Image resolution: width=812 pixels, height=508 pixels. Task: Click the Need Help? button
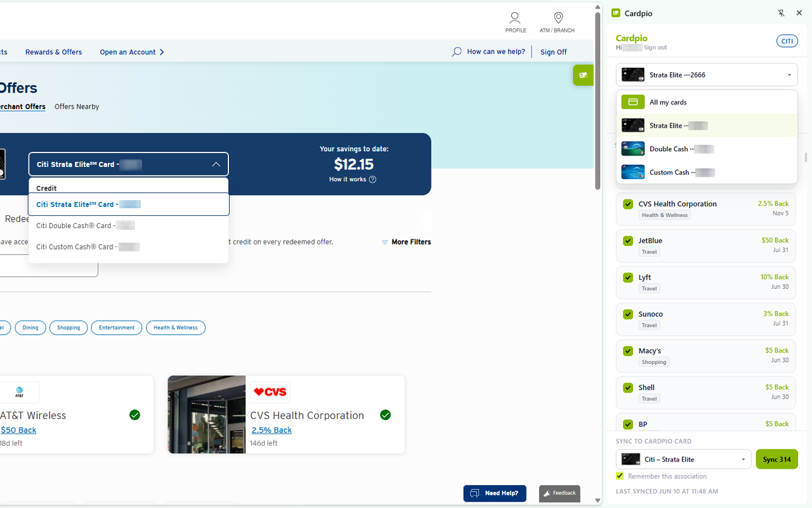pyautogui.click(x=495, y=493)
